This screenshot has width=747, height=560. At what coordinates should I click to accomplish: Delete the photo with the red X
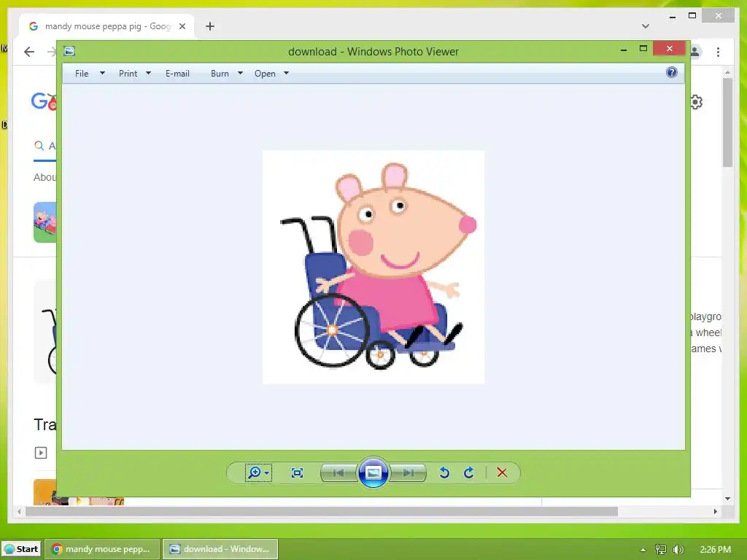[502, 472]
